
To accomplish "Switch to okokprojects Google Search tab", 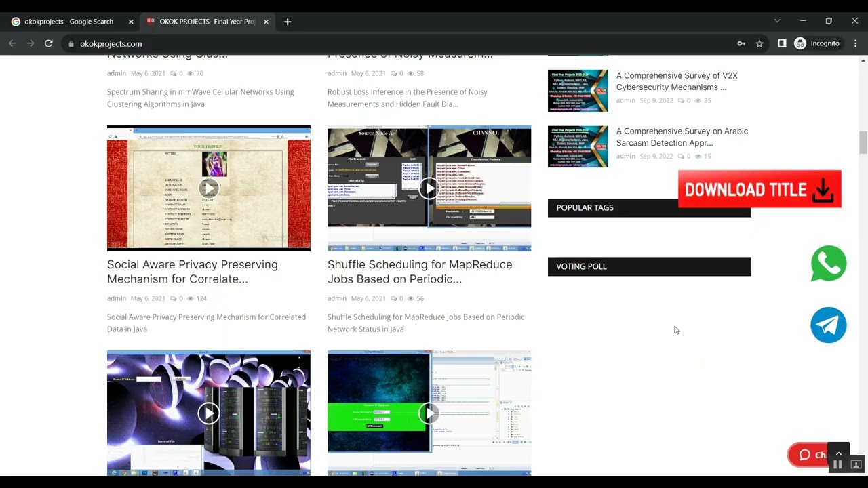I will click(68, 22).
